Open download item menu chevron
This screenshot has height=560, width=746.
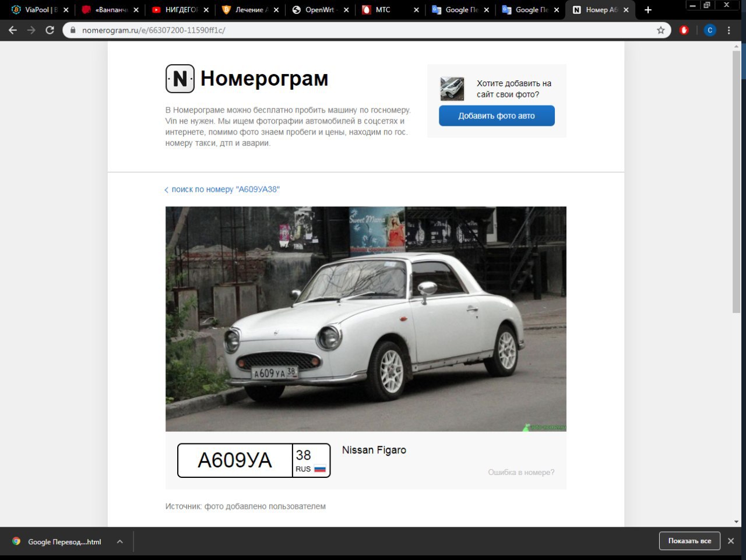(x=119, y=541)
